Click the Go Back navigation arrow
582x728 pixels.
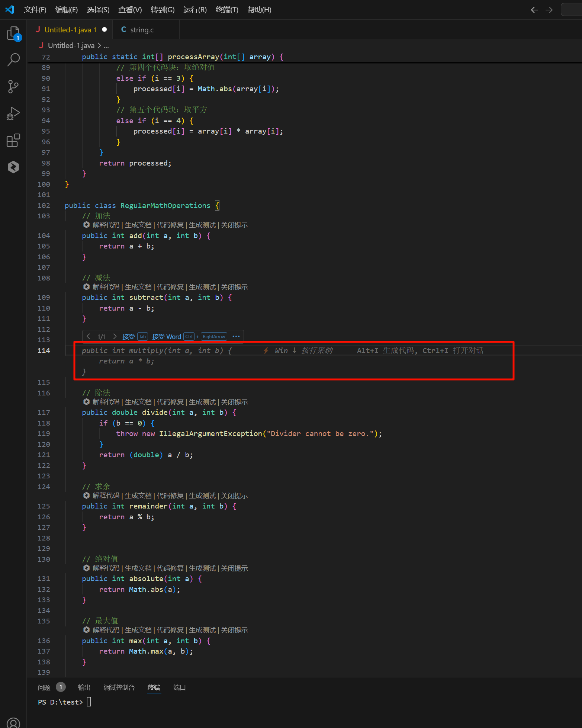click(x=534, y=10)
